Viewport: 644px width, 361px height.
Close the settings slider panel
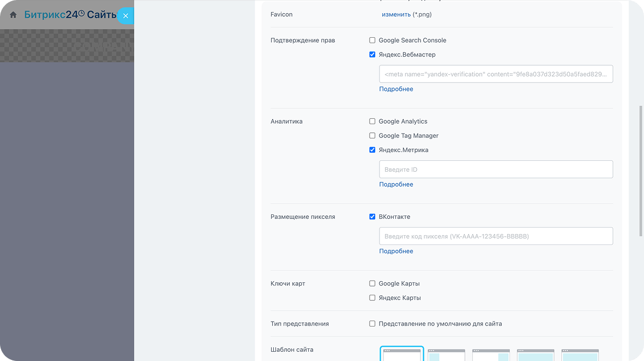click(126, 16)
